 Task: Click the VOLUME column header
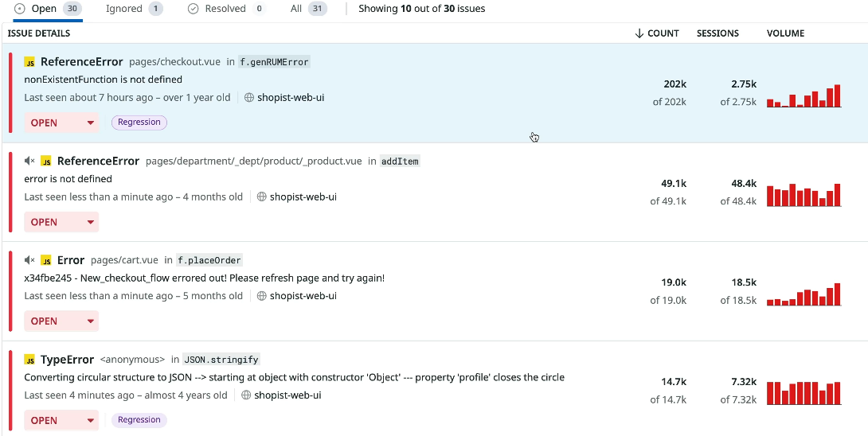(785, 33)
